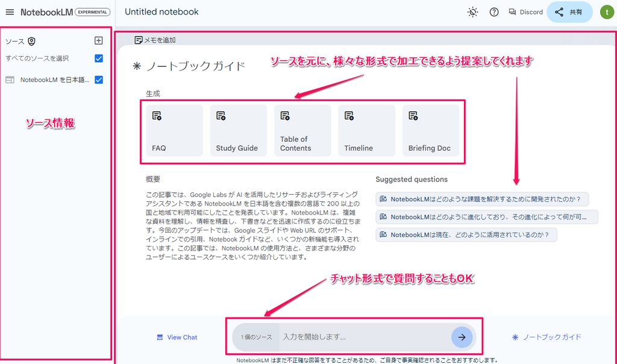Select suggested question about 課題を解決
Viewport: 617px width, 364px height.
pos(482,199)
